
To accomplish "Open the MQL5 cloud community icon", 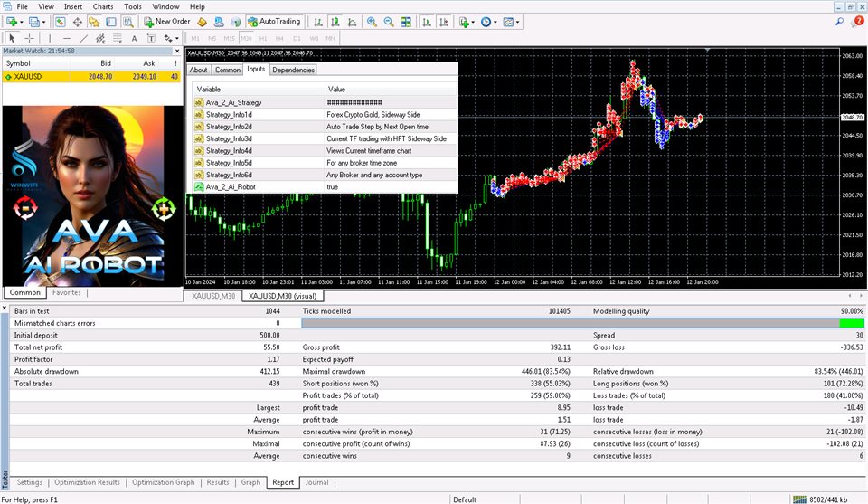I will click(219, 22).
